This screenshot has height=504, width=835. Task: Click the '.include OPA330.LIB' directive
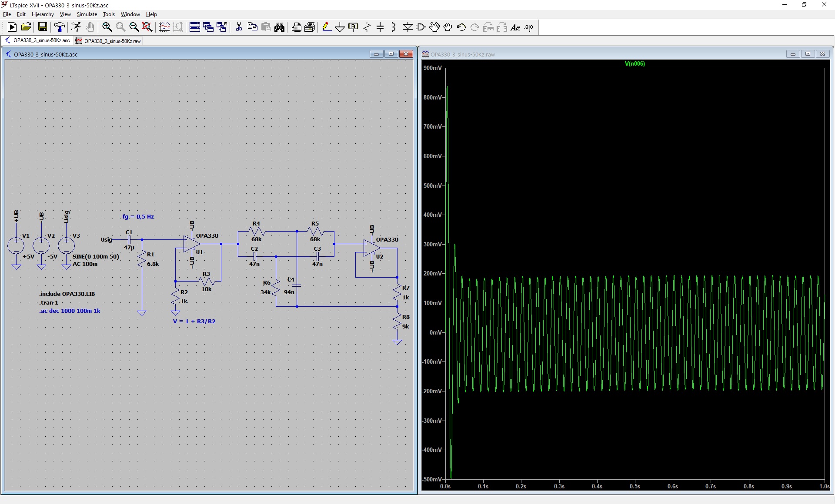67,294
